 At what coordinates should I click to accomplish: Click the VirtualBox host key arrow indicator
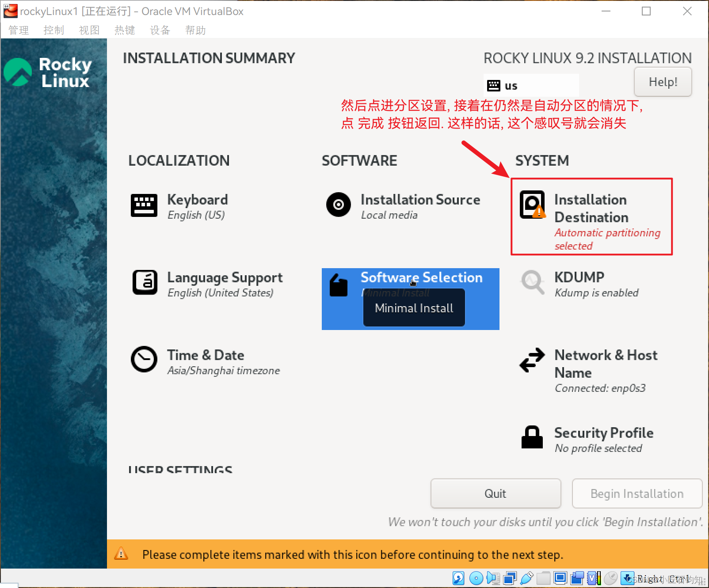pos(627,578)
